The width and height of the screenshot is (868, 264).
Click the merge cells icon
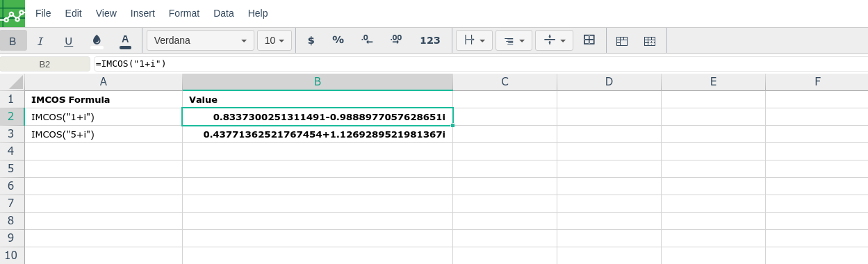coord(589,40)
